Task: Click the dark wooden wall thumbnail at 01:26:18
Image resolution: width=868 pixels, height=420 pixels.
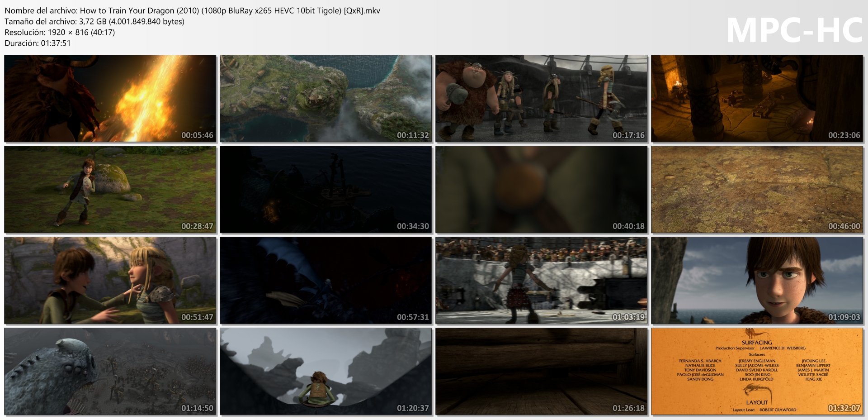Action: [x=542, y=372]
